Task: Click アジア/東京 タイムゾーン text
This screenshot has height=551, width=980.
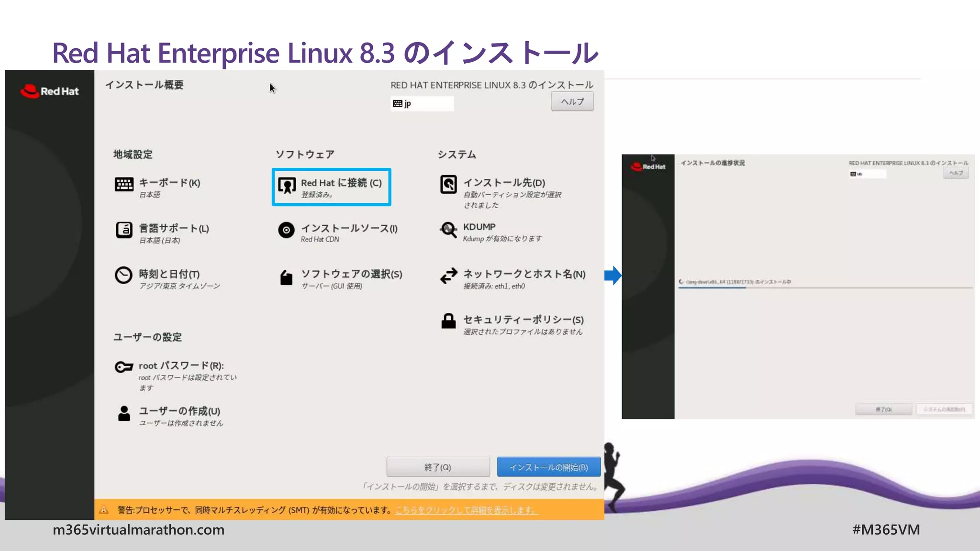Action: point(179,286)
